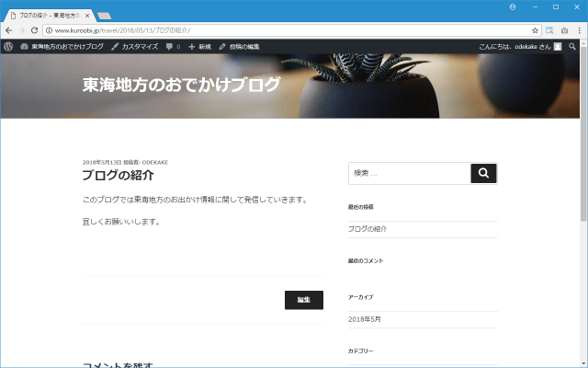The height and width of the screenshot is (368, 588).
Task: Submit search with the black magnifier button
Action: coord(484,173)
